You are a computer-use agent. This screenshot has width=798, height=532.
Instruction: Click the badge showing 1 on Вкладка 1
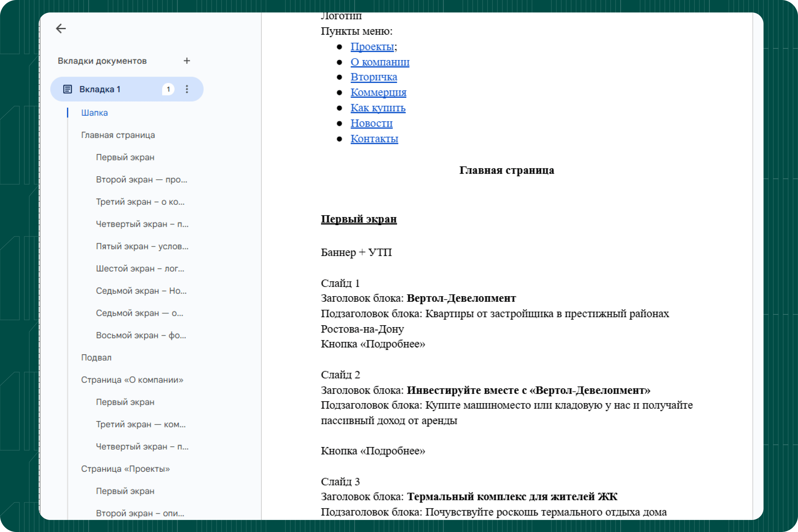[x=168, y=89]
